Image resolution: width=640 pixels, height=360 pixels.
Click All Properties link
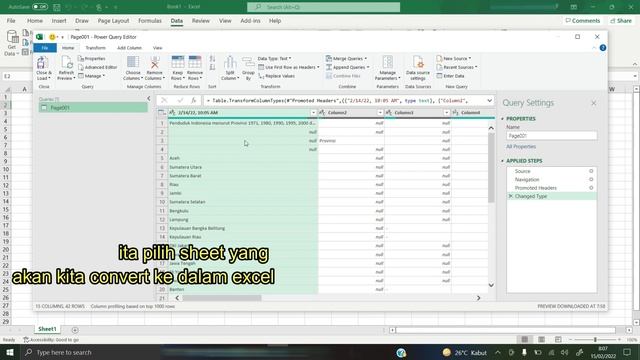[521, 147]
